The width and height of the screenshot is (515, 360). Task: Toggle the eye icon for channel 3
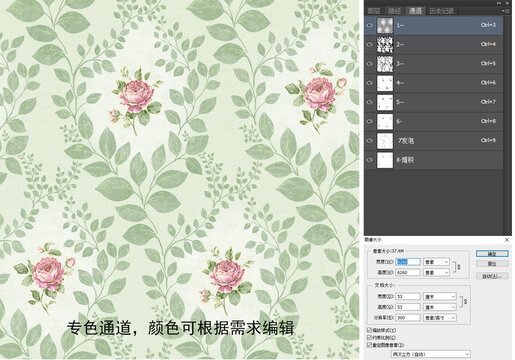point(369,64)
